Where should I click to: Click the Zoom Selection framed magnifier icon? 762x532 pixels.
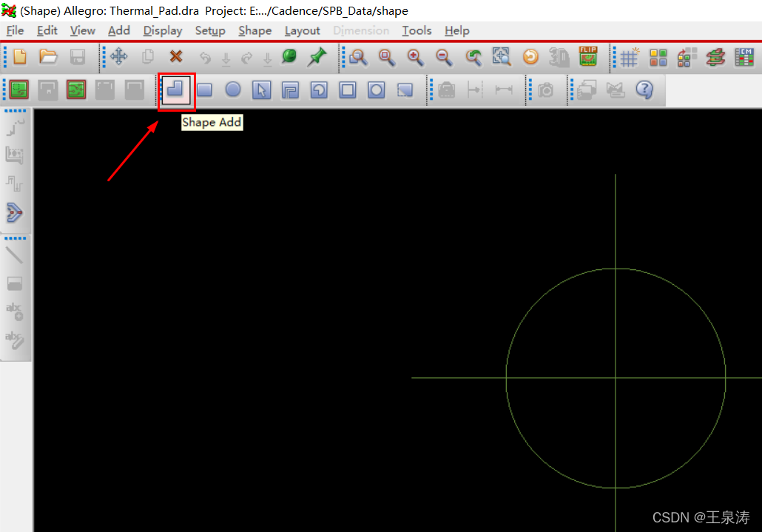pyautogui.click(x=502, y=57)
